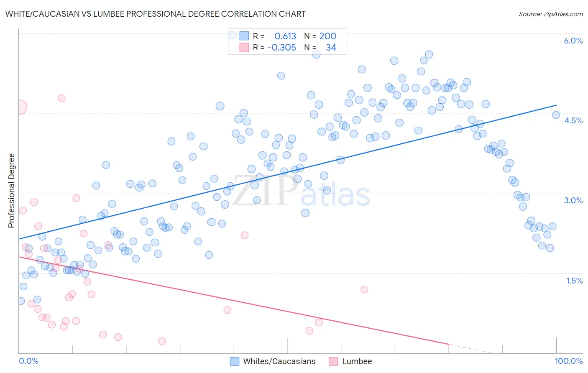Click the 4.5% axis tick label
Viewport: 588px width, 373px height.
click(573, 120)
